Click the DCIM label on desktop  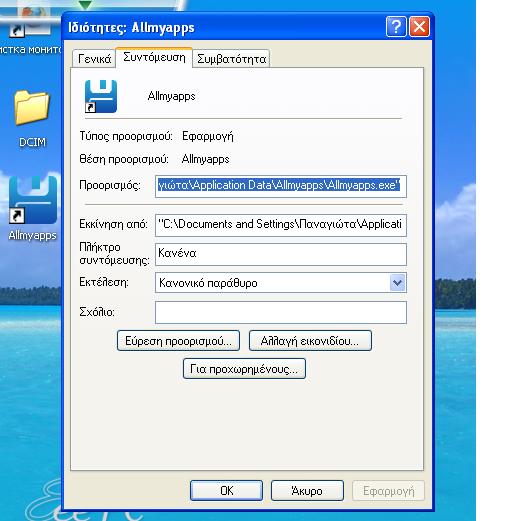pos(32,142)
